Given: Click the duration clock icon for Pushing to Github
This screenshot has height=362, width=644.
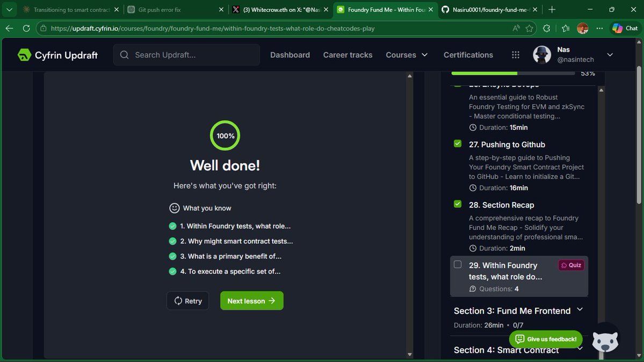Looking at the screenshot, I should pos(473,188).
